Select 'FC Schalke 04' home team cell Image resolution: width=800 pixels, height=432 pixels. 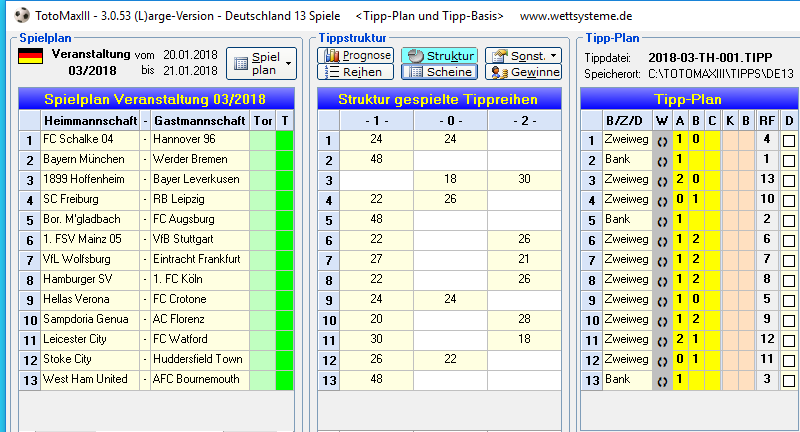pos(90,140)
